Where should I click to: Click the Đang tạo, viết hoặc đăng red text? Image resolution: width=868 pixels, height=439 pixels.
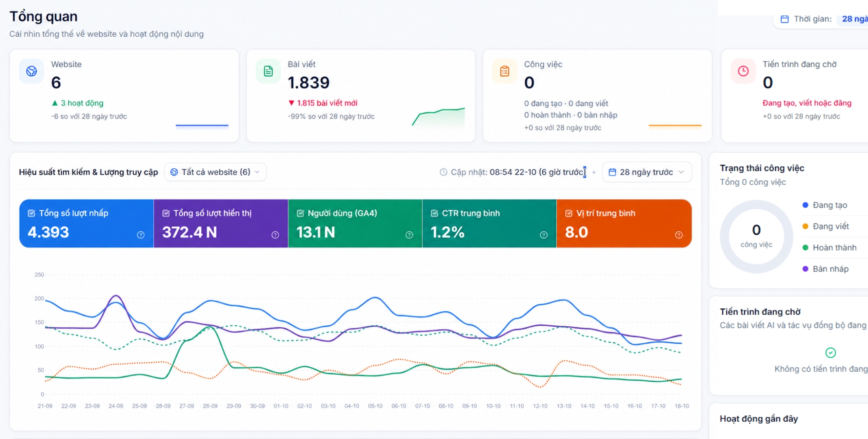pyautogui.click(x=807, y=103)
